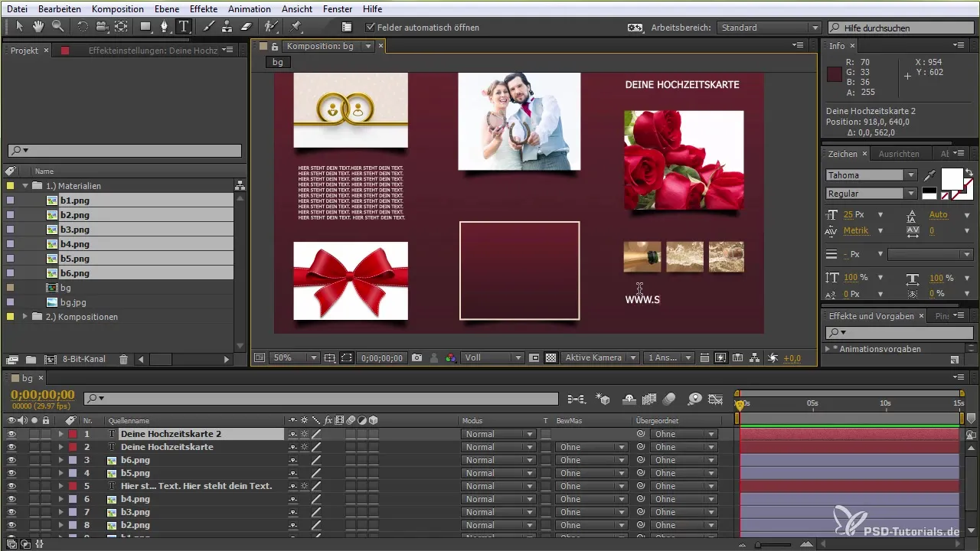Select the Horizontal Type tool
980x551 pixels.
(185, 27)
